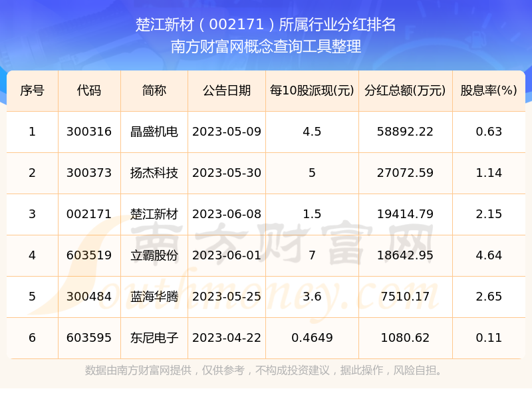Click the dividend value 1.5

click(x=312, y=214)
